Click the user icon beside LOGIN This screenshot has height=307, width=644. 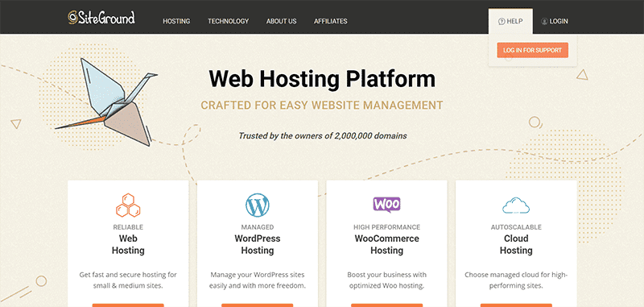(544, 22)
